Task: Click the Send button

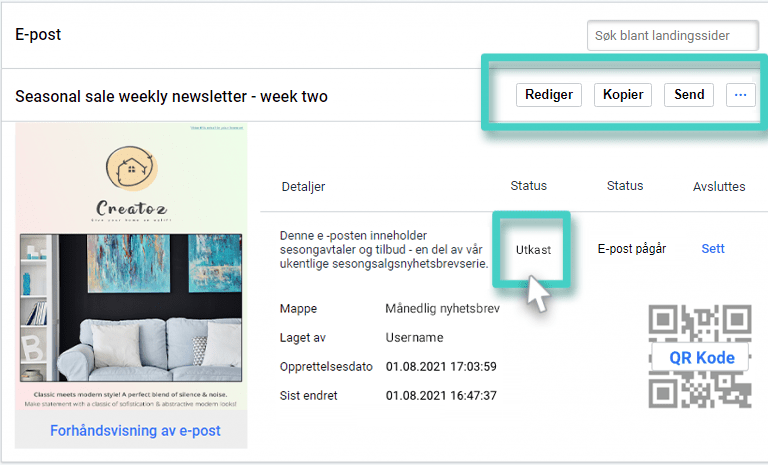Action: coord(689,95)
